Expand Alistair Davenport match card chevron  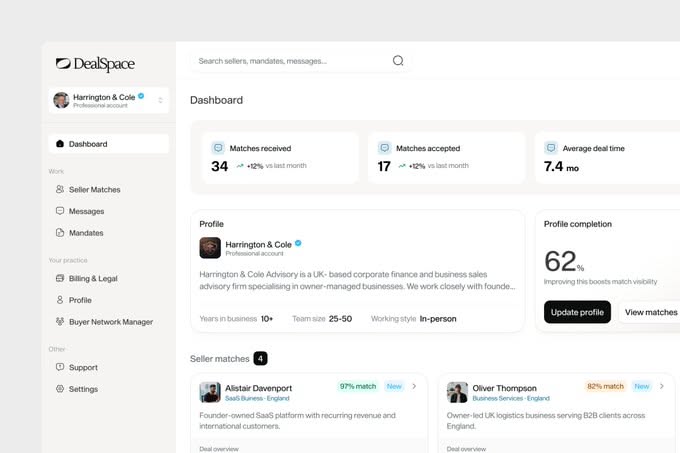click(414, 386)
